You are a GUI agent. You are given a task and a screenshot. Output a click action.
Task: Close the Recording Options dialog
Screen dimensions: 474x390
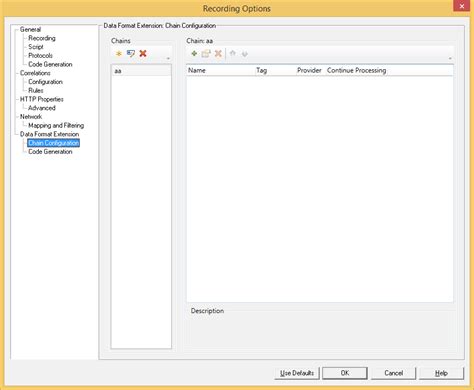click(462, 6)
